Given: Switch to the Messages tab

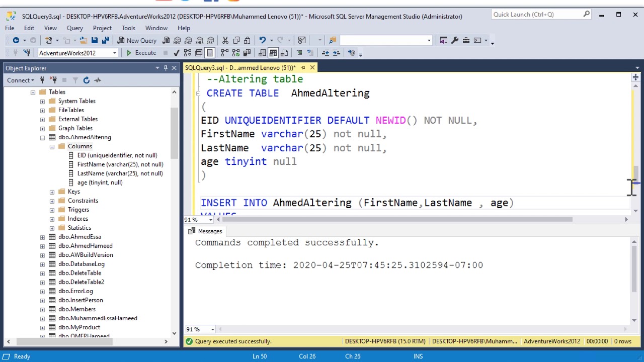Looking at the screenshot, I should [x=205, y=231].
